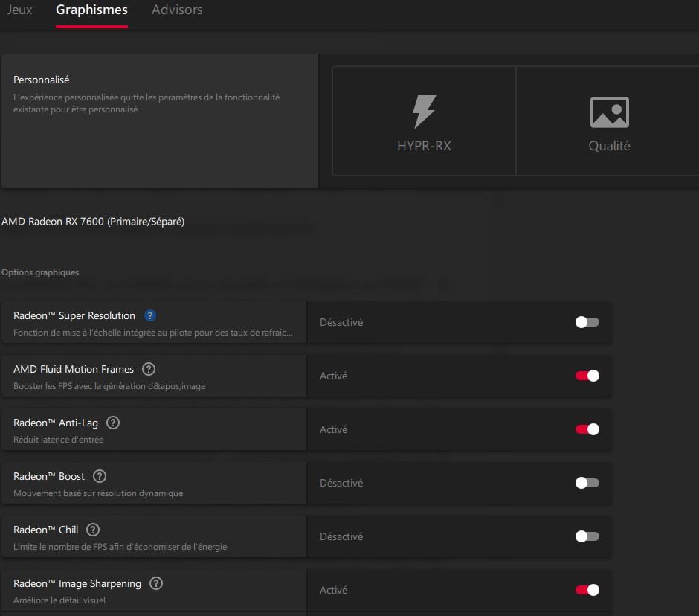Select the Graphismes tab

(91, 10)
